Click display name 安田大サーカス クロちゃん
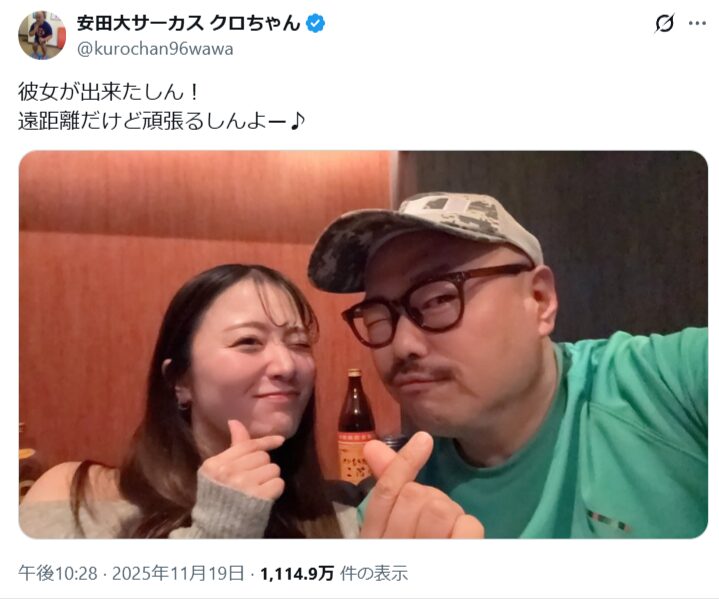 (x=188, y=23)
